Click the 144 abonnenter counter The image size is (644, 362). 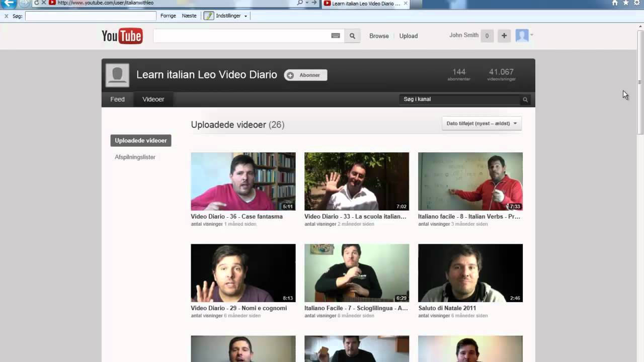click(459, 75)
